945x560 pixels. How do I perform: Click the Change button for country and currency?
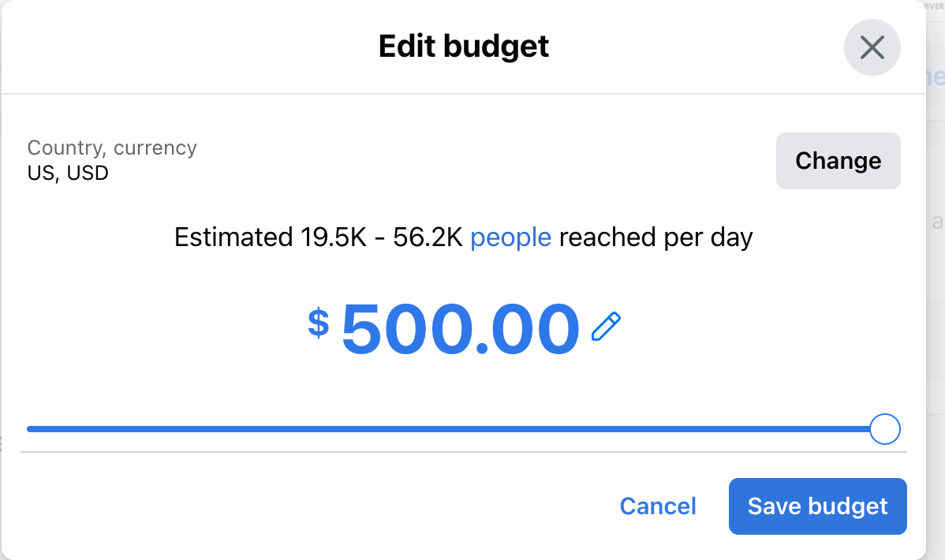pyautogui.click(x=838, y=161)
